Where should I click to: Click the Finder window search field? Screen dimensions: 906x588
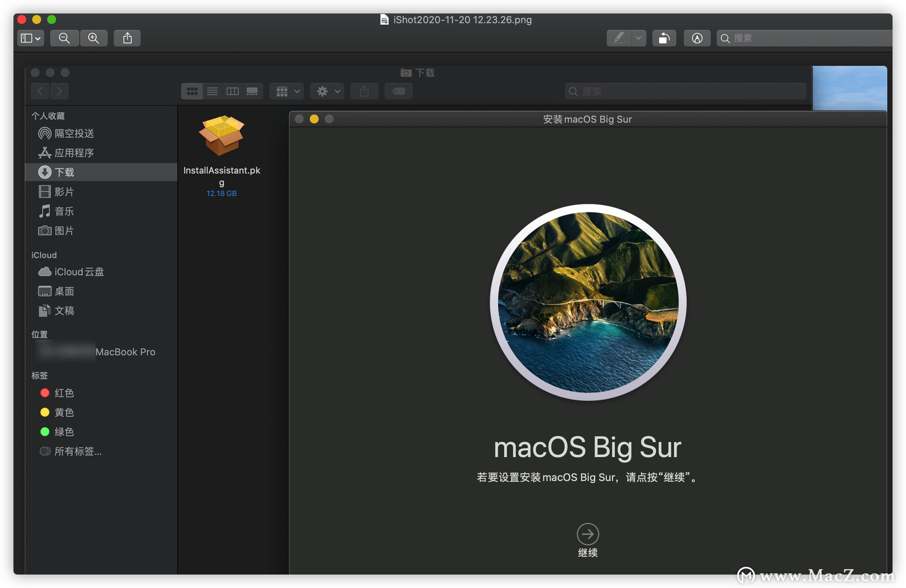click(x=685, y=91)
